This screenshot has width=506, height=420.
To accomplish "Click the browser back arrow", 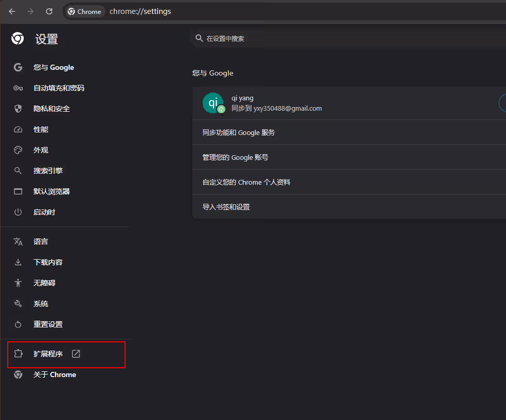I will [x=12, y=11].
